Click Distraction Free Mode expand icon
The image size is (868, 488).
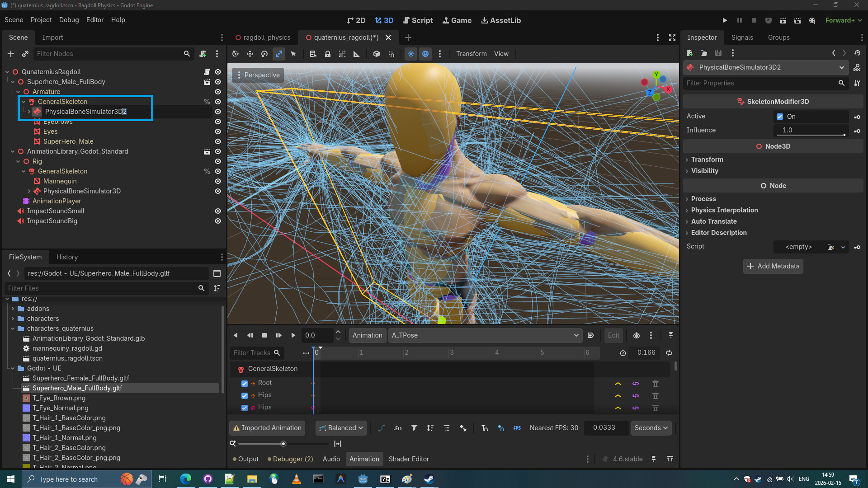click(x=672, y=38)
